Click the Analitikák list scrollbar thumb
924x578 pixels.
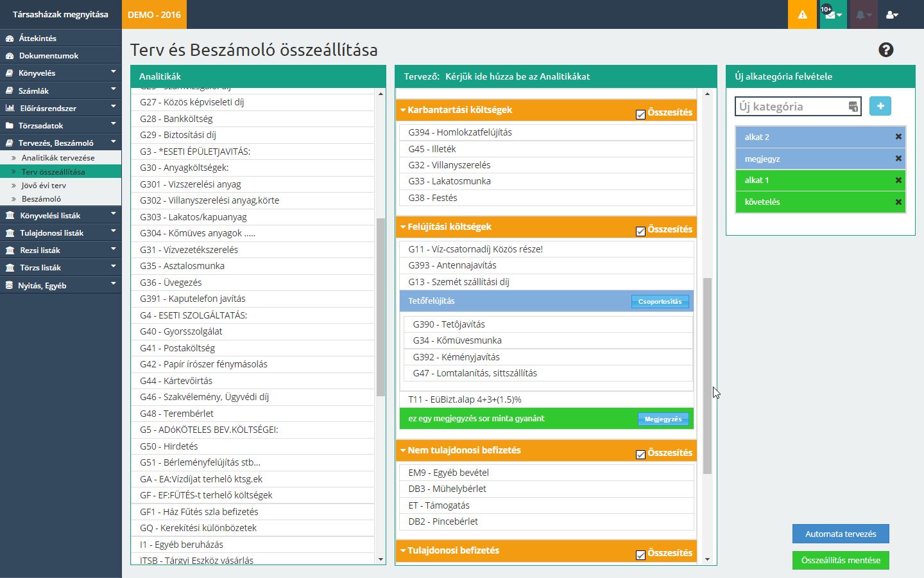pyautogui.click(x=381, y=307)
